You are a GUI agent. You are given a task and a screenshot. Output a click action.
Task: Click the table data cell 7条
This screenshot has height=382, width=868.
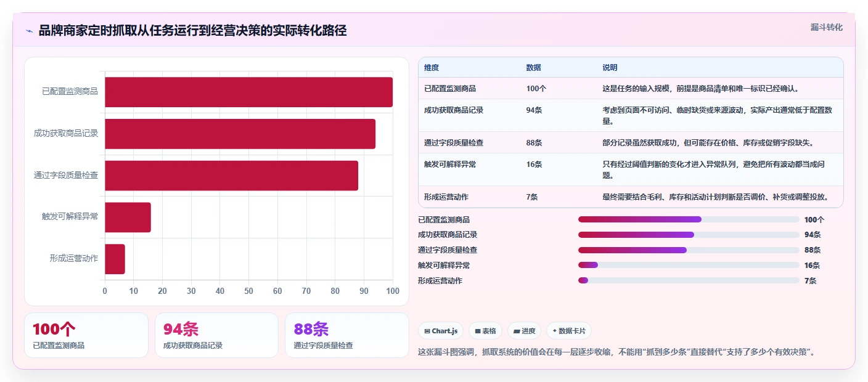(x=532, y=197)
